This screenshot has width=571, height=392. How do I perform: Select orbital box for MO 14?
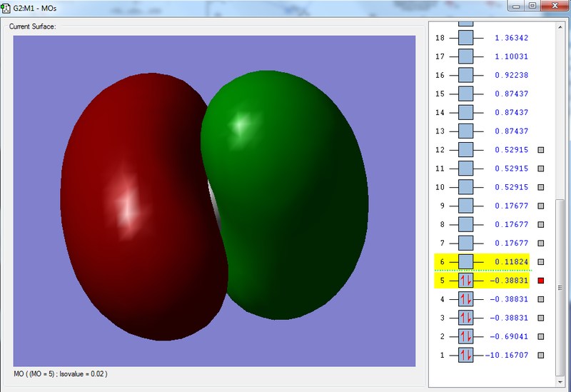click(x=466, y=113)
